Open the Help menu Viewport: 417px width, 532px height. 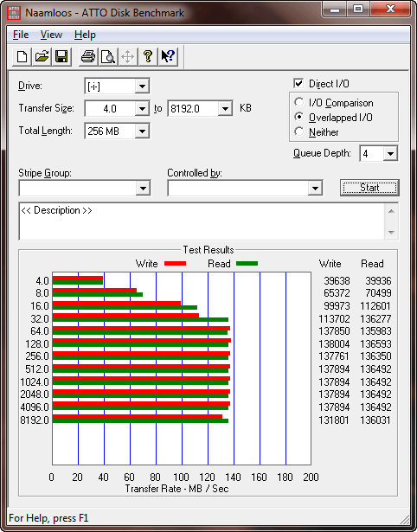tap(85, 35)
